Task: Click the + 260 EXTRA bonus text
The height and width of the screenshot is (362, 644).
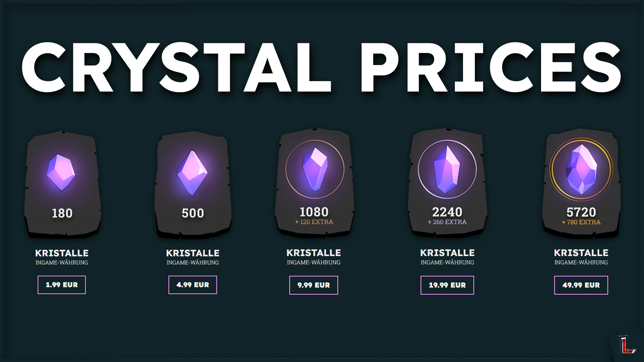Action: point(447,222)
